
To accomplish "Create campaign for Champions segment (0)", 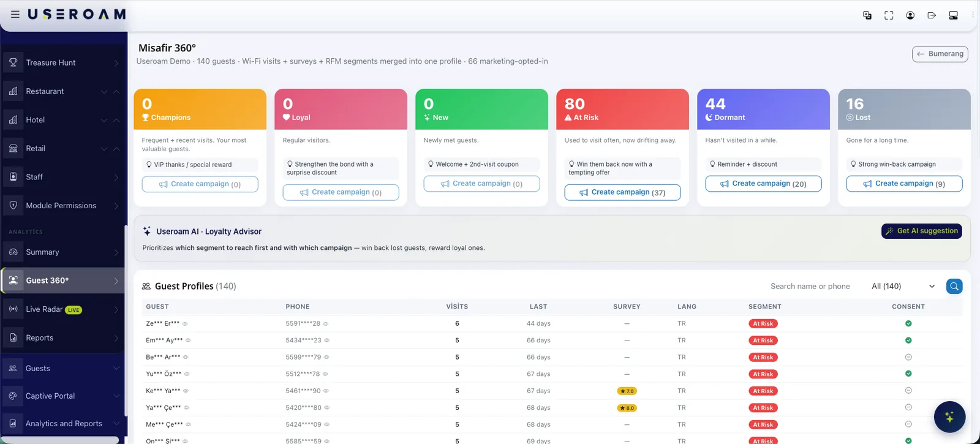I will (x=200, y=184).
